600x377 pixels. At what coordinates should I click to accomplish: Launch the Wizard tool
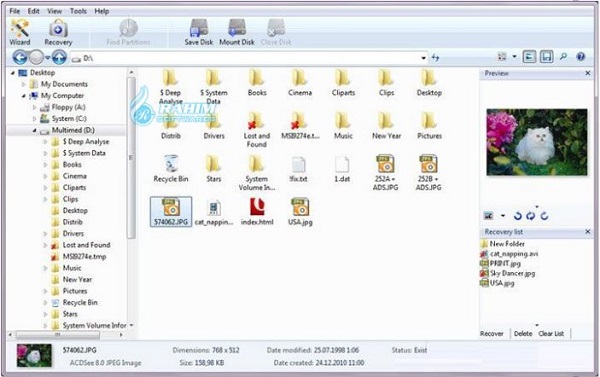pos(20,32)
